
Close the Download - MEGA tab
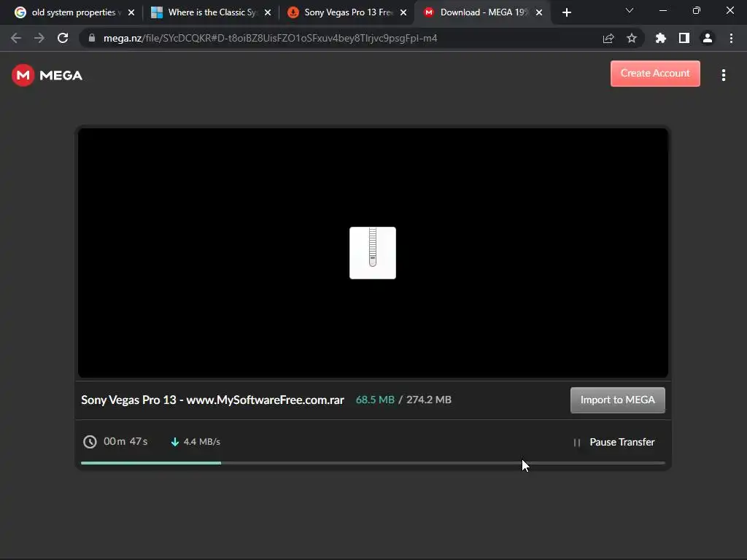click(x=539, y=12)
